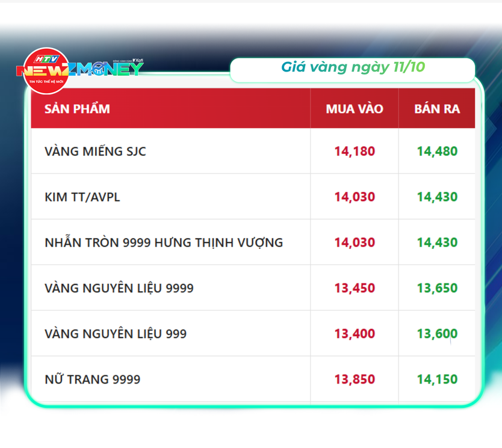Select sell price 14,480 for VÀNG MIẾNG SJC
502x448 pixels.
coord(437,152)
